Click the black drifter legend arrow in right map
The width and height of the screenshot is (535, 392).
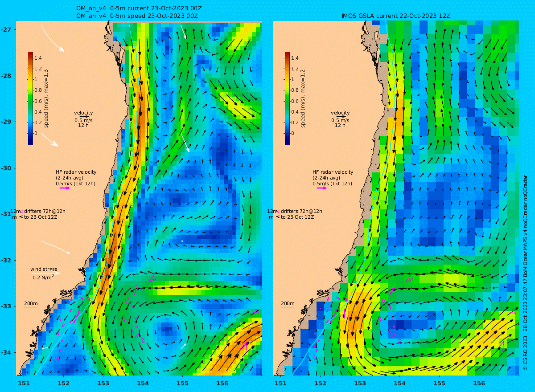tap(277, 217)
